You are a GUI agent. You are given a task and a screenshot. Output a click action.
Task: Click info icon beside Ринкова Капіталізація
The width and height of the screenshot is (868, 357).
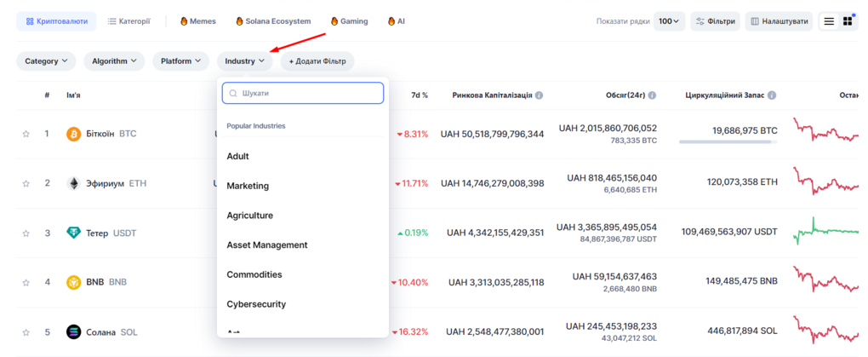click(540, 95)
